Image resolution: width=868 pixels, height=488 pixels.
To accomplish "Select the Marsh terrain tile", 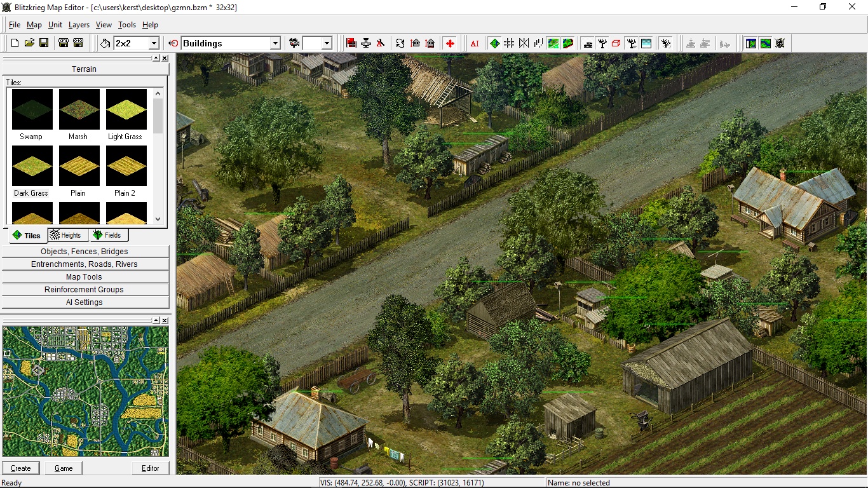I will tap(79, 115).
